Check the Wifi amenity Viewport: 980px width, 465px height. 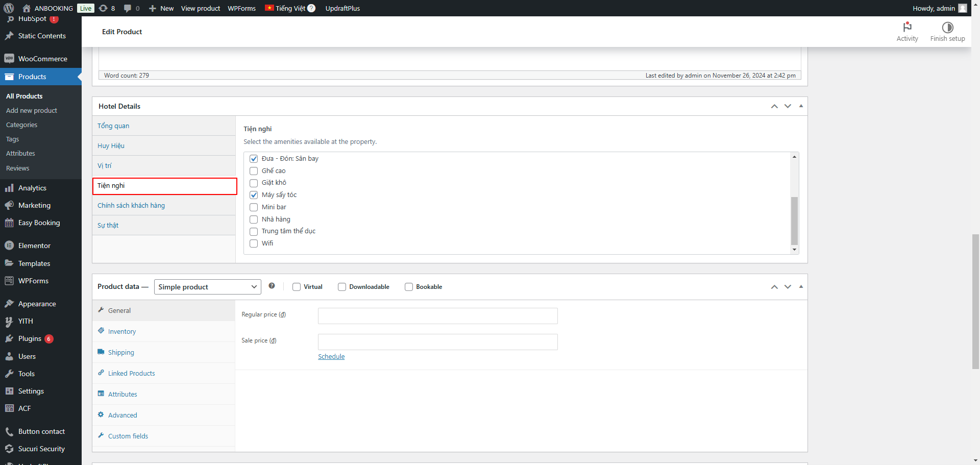point(254,243)
